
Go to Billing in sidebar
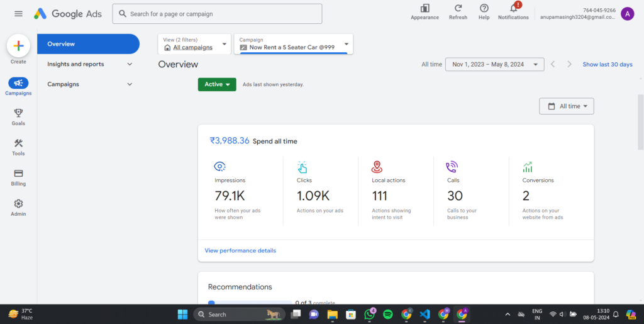point(18,174)
